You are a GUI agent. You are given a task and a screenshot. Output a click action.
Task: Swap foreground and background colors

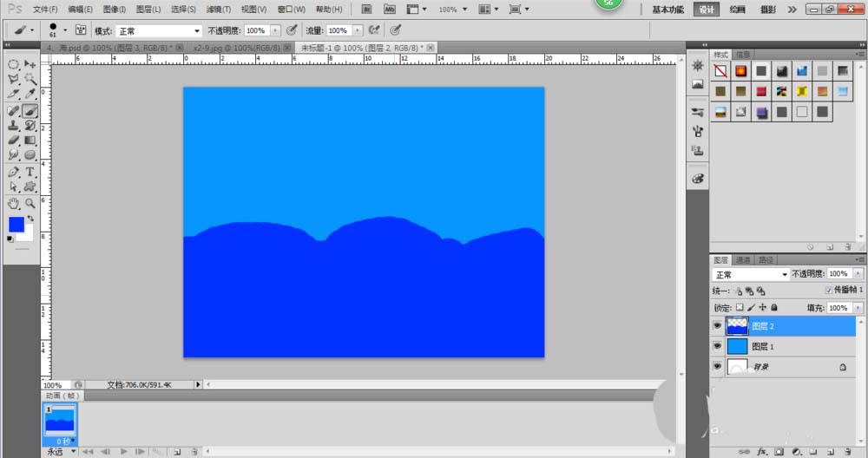click(30, 218)
